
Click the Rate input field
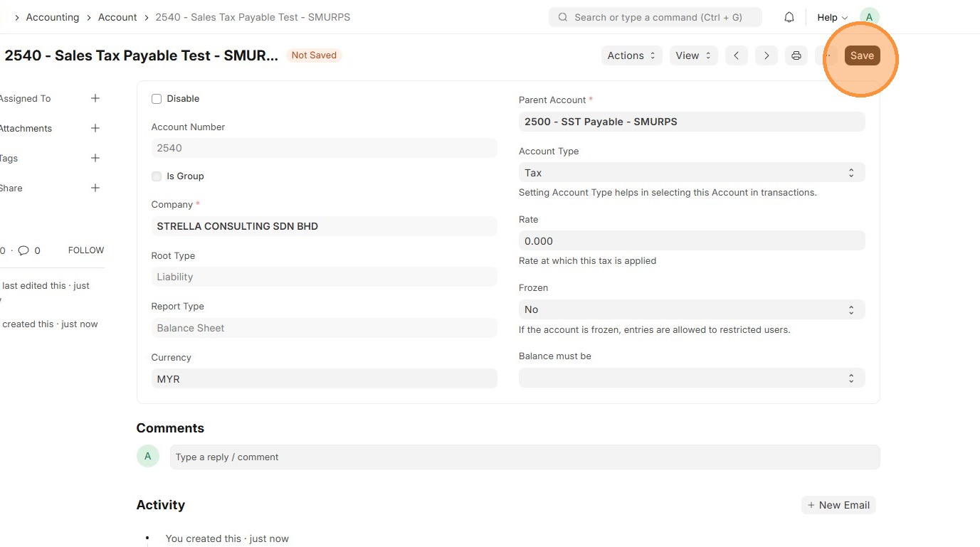click(x=691, y=241)
